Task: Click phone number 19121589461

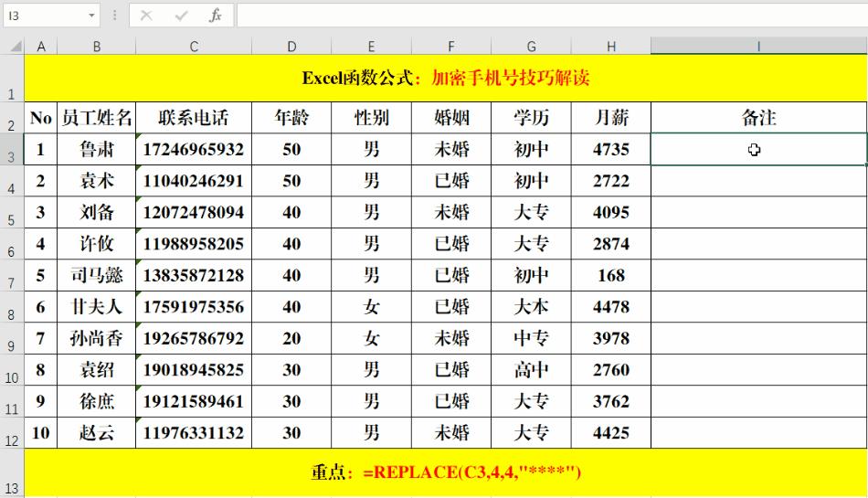Action: click(194, 402)
